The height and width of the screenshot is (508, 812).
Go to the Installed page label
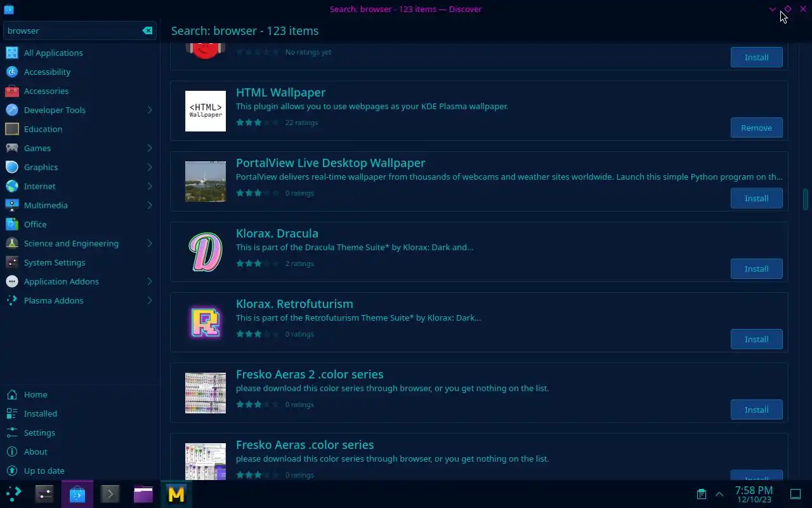[x=40, y=413]
